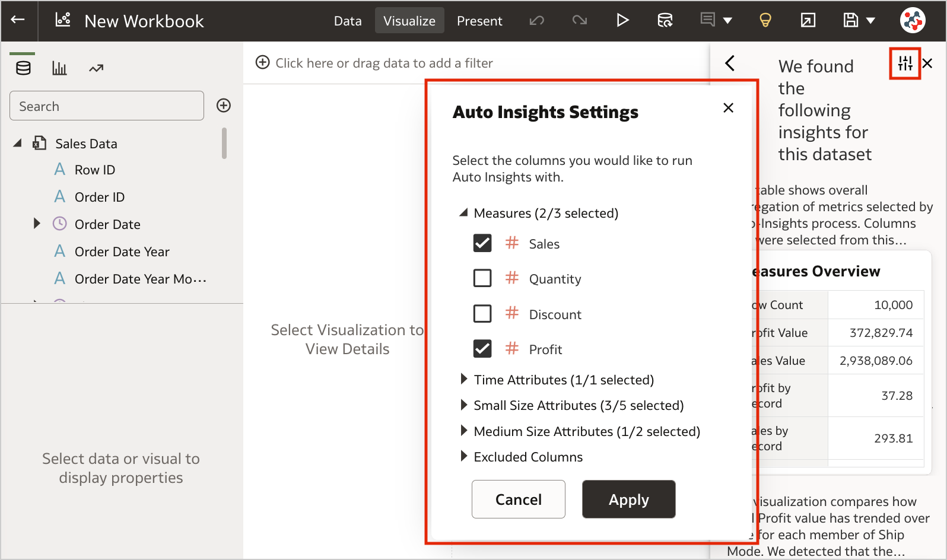947x560 pixels.
Task: Uncheck the Sales measure checkbox
Action: coord(482,243)
